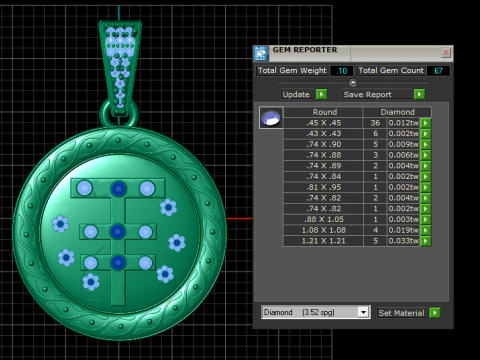
Task: Click the 0.019tw weight cell
Action: pos(403,230)
